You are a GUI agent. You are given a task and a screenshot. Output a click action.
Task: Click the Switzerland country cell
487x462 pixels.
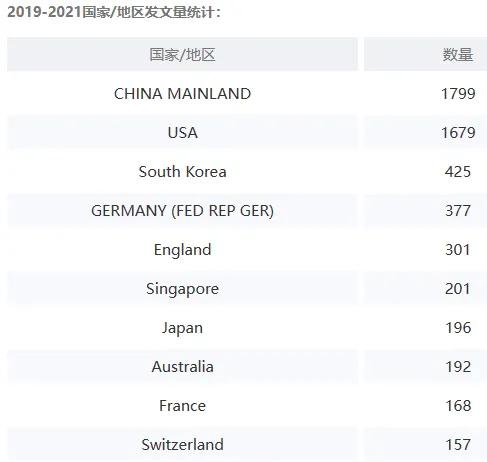point(182,445)
